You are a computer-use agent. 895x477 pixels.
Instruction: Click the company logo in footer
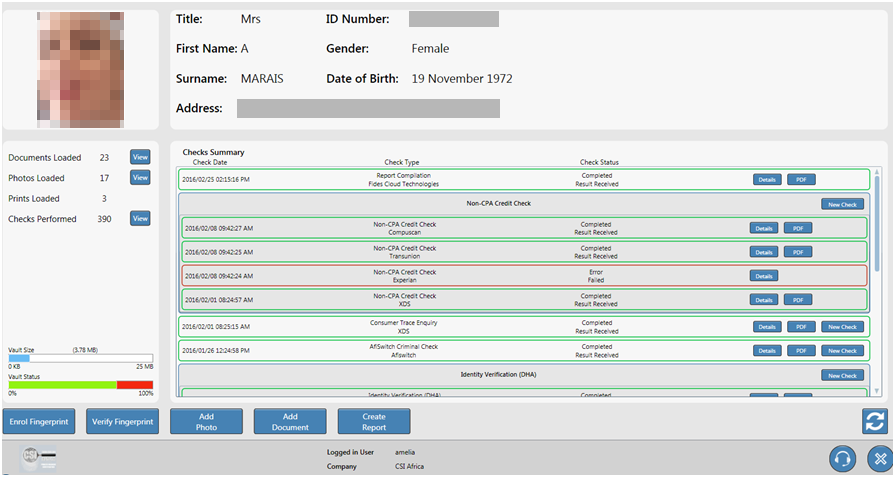pyautogui.click(x=38, y=458)
